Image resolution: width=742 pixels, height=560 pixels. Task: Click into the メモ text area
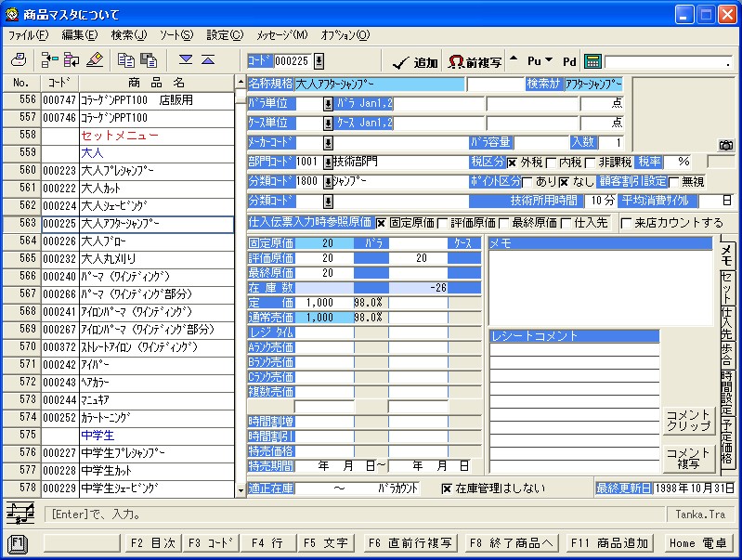click(600, 288)
